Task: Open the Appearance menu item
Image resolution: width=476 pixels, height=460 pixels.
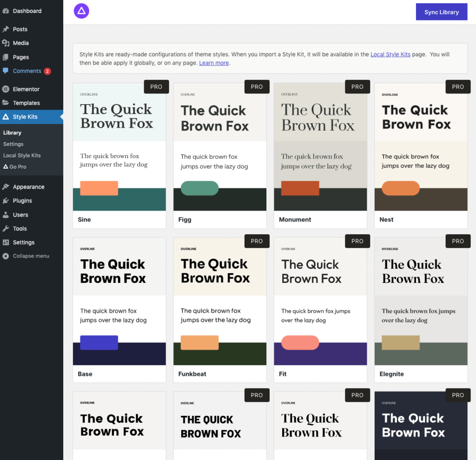Action: click(32, 187)
